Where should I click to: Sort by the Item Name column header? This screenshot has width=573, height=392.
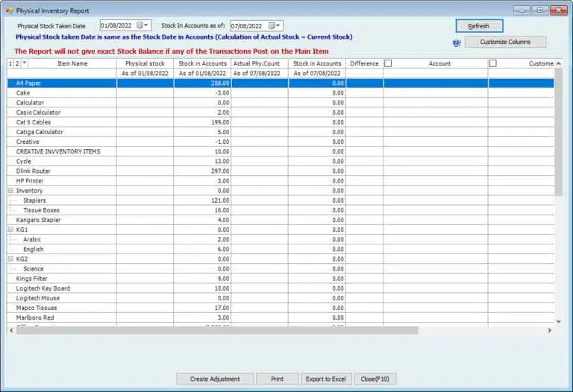[72, 64]
